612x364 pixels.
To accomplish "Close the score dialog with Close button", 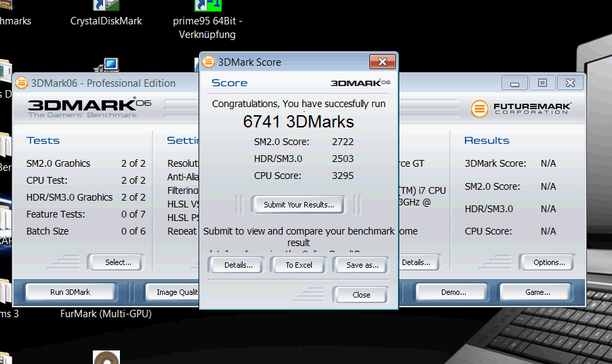I will [361, 295].
